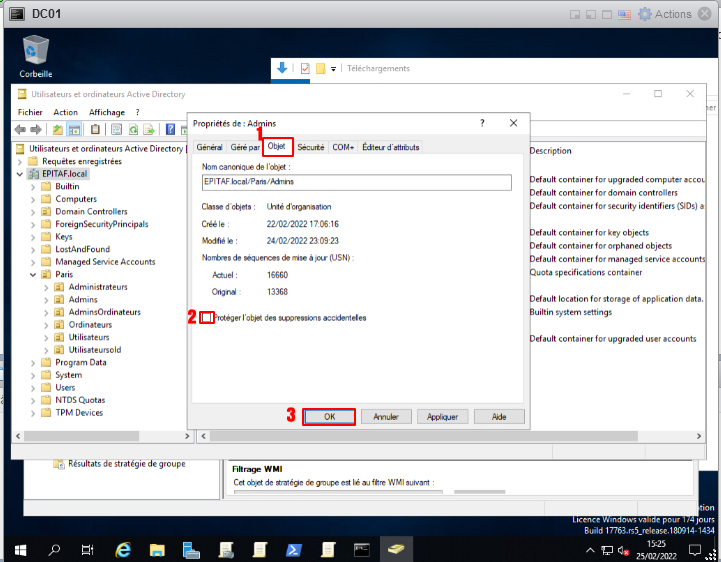
Task: Collapse the EPITAF.local domain node
Action: pos(22,174)
